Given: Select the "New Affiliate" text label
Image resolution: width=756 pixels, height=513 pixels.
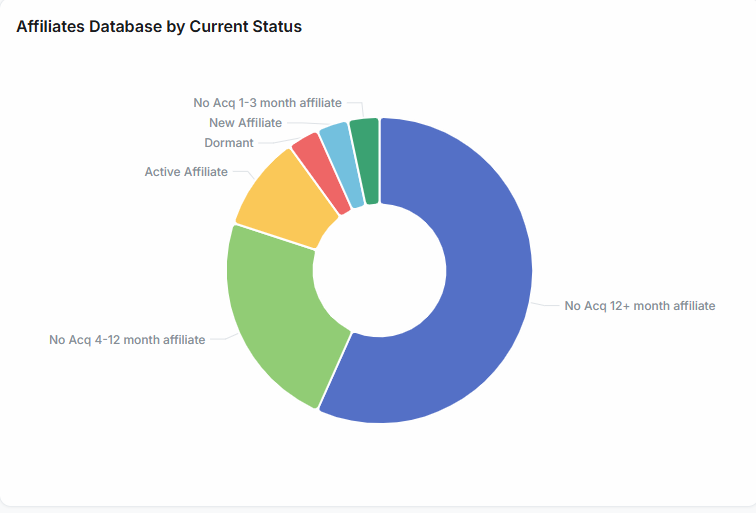Looking at the screenshot, I should point(245,123).
